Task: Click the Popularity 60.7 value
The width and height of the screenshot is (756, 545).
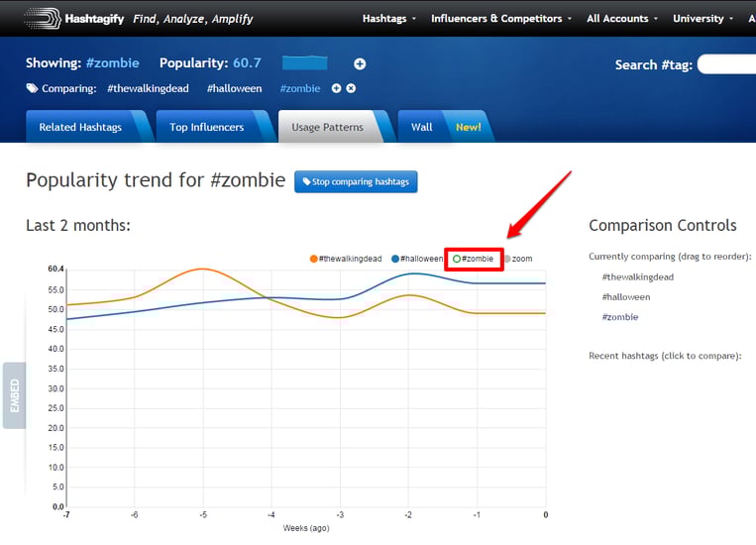Action: (247, 63)
